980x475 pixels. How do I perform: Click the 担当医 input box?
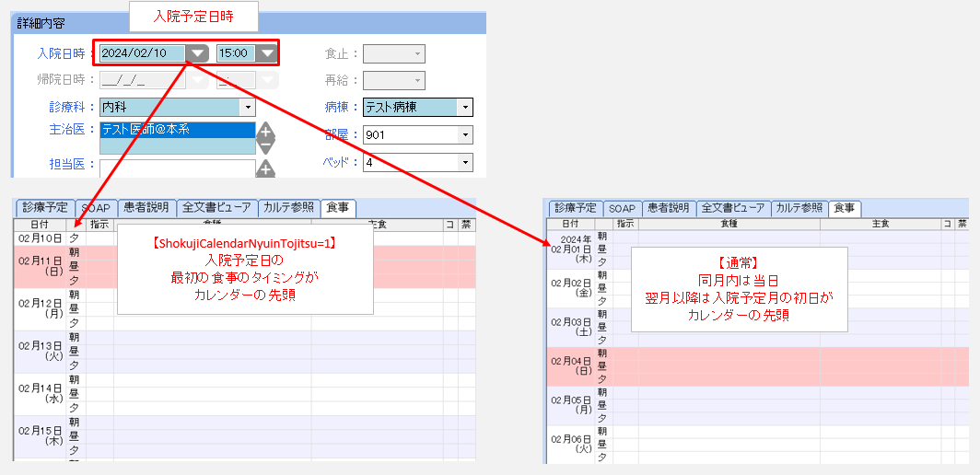[178, 168]
